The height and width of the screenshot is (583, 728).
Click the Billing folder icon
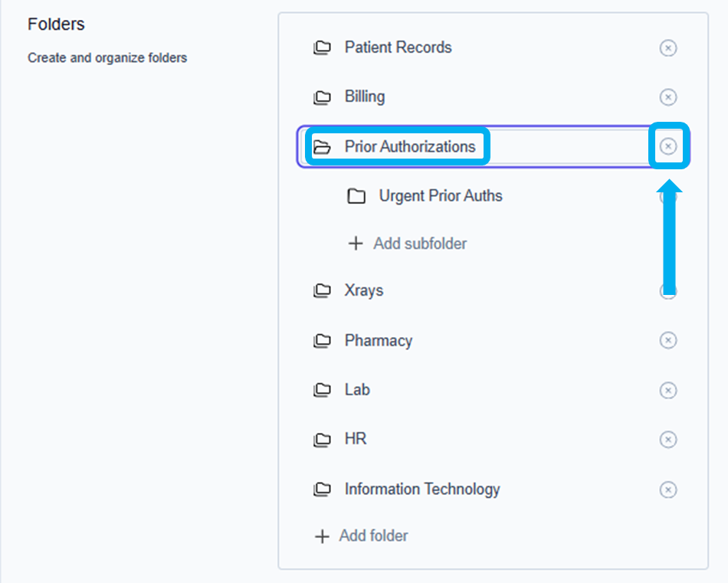point(322,97)
